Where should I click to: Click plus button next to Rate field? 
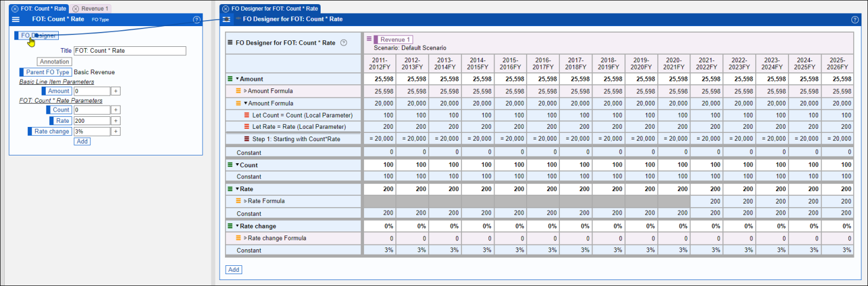pyautogui.click(x=116, y=120)
